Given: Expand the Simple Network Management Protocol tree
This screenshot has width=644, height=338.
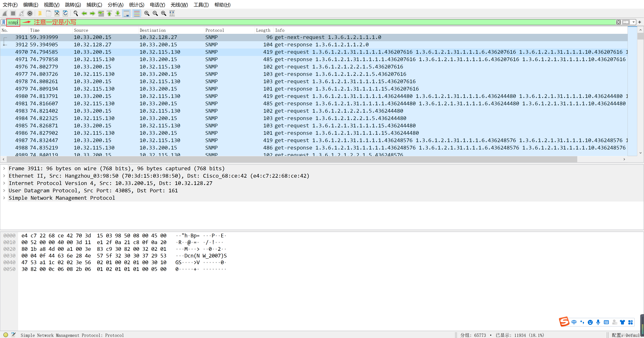Looking at the screenshot, I should pos(4,198).
